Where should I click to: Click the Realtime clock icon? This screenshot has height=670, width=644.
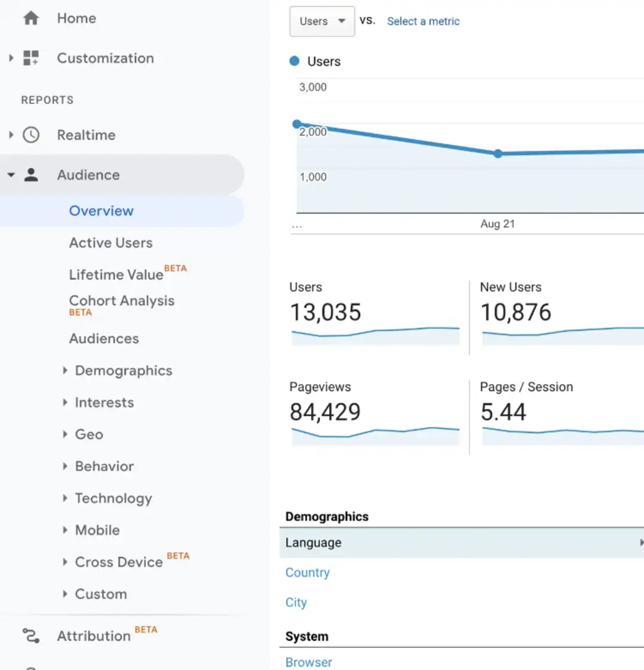click(31, 135)
